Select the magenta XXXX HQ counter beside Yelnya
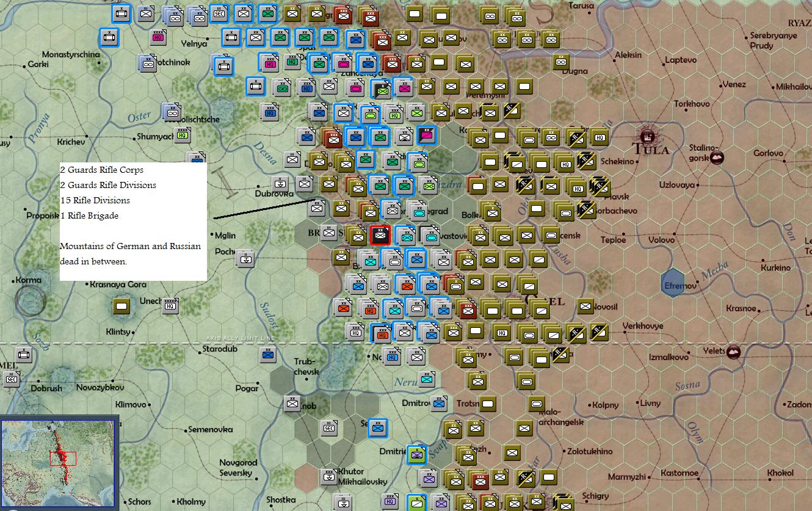Screen dimensions: 812x511 point(158,38)
